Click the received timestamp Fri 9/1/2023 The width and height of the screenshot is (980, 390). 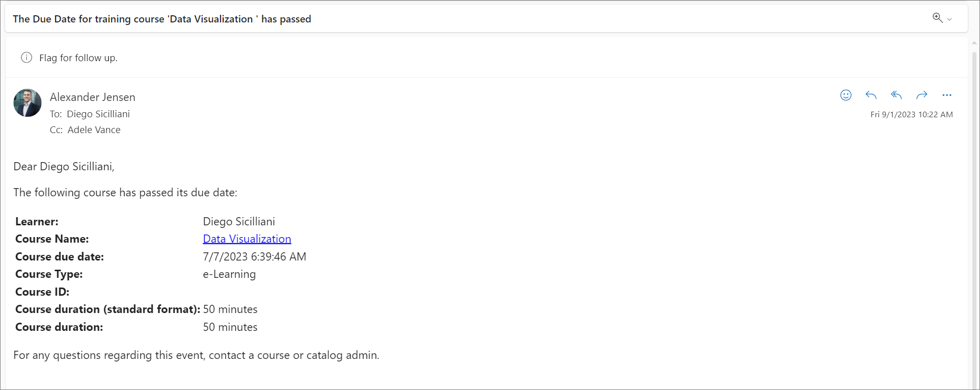pyautogui.click(x=911, y=115)
